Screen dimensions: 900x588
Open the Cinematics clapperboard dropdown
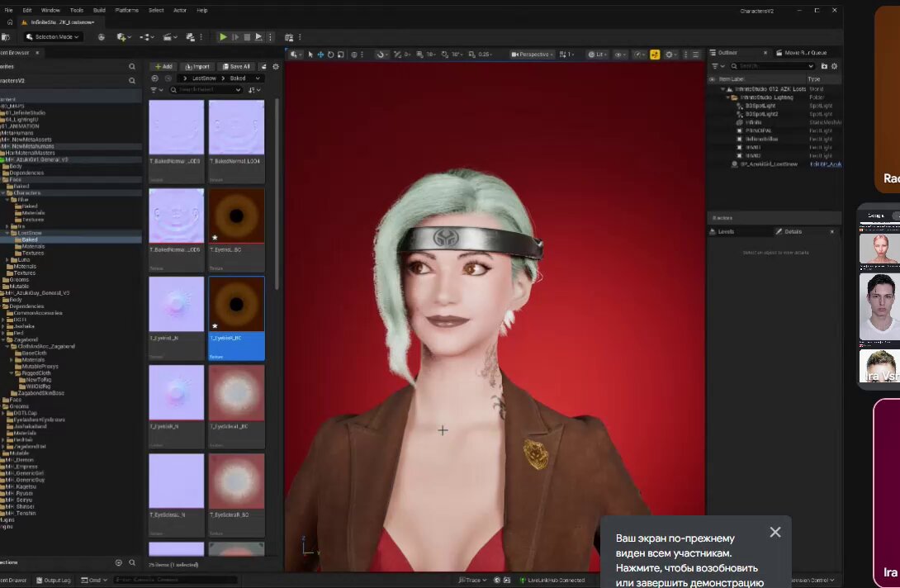(169, 37)
